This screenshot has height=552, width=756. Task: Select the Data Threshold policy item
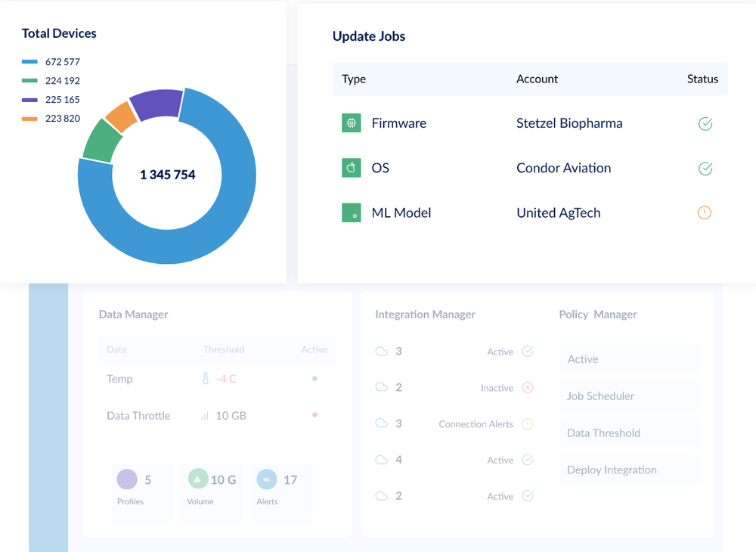pyautogui.click(x=630, y=433)
